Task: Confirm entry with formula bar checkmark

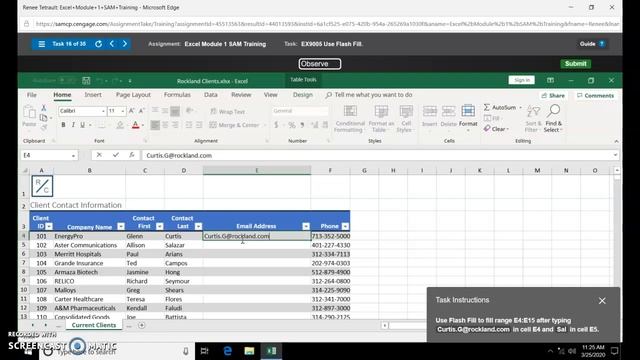Action: (x=116, y=155)
